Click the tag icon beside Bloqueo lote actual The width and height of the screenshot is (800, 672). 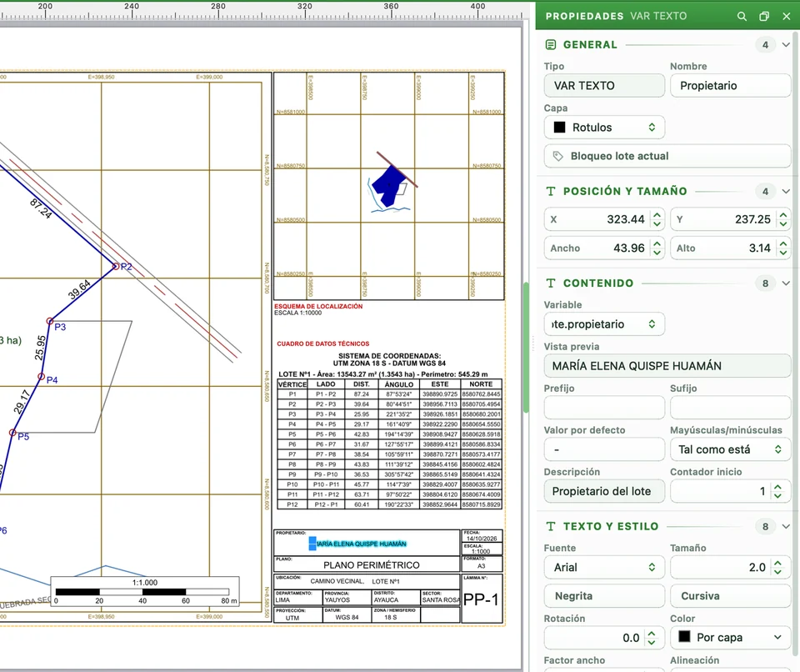558,156
